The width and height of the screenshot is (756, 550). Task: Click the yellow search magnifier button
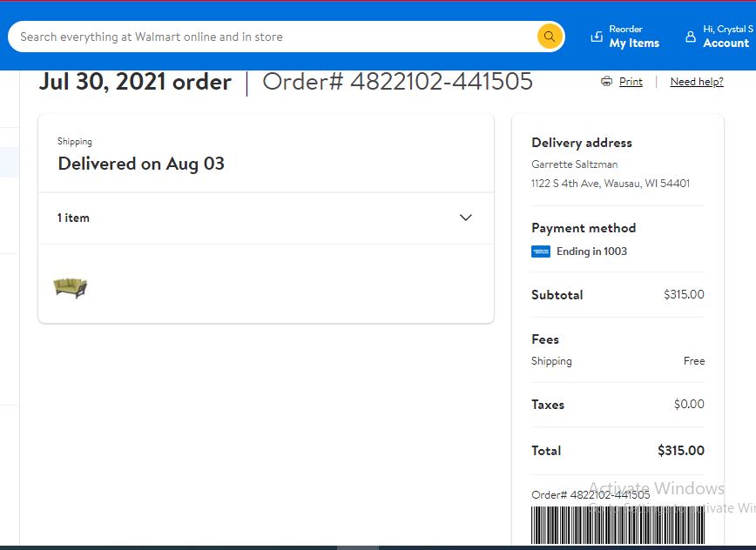550,37
